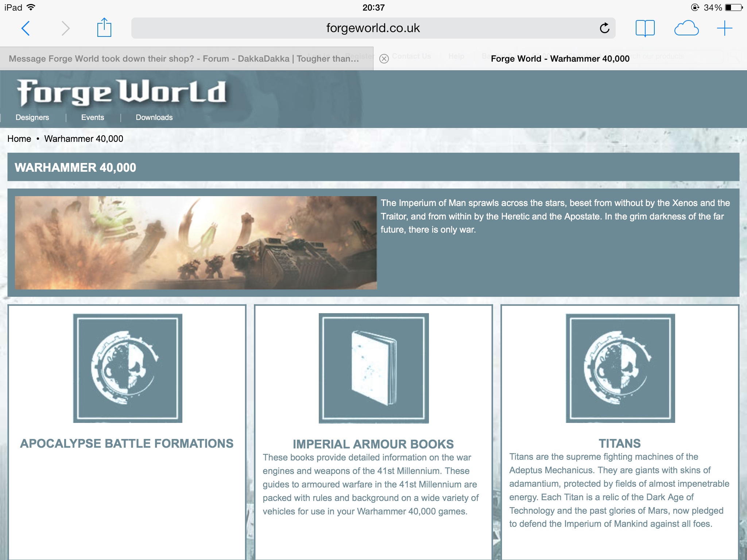Add a new tab with plus icon
Image resolution: width=747 pixels, height=560 pixels.
(x=724, y=28)
